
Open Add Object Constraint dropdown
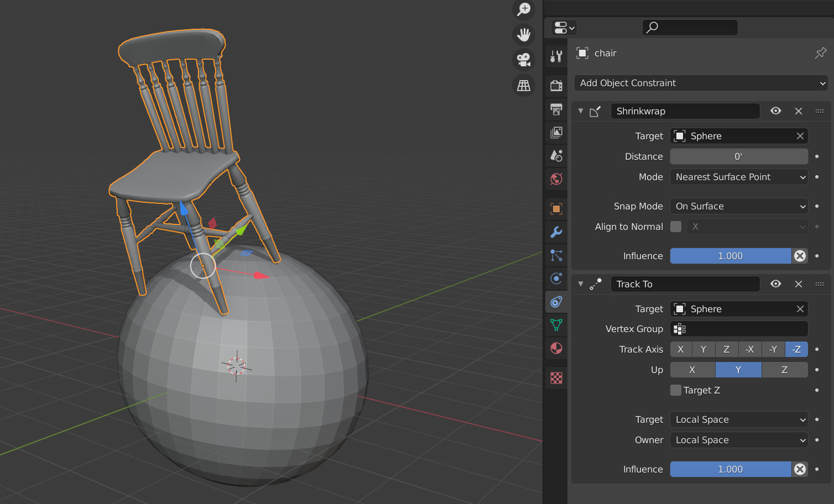tap(701, 83)
